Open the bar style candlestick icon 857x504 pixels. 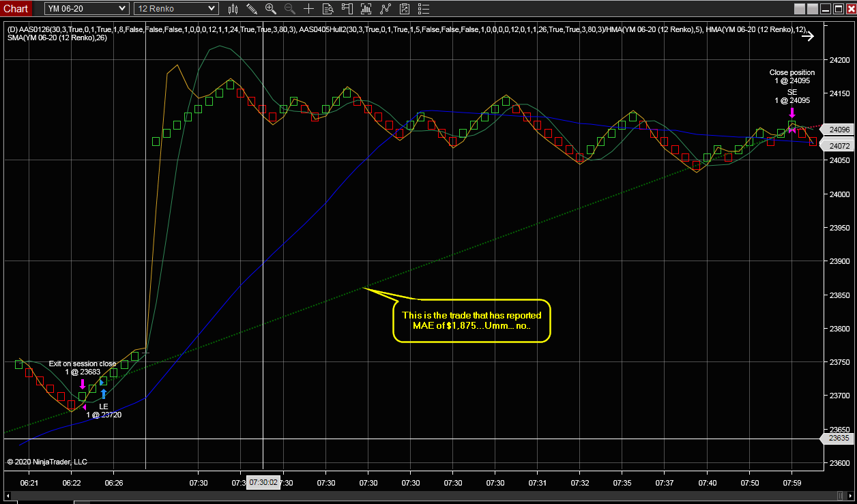pos(233,9)
